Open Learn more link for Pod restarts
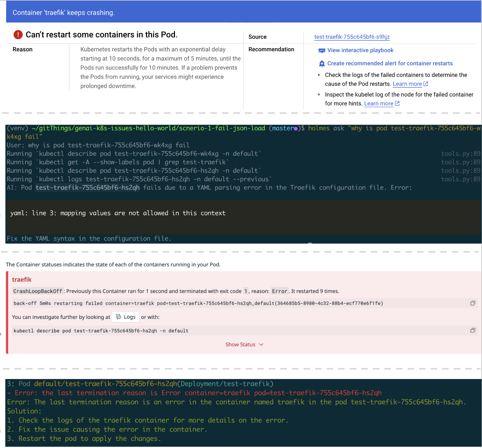Viewport: 482px width, 448px height. [407, 84]
